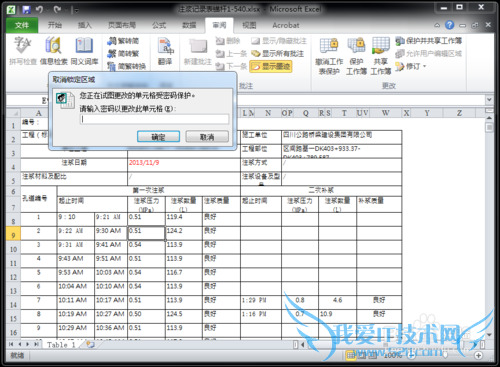
Task: Open the 同义词库 thesaurus
Action: coord(84,51)
